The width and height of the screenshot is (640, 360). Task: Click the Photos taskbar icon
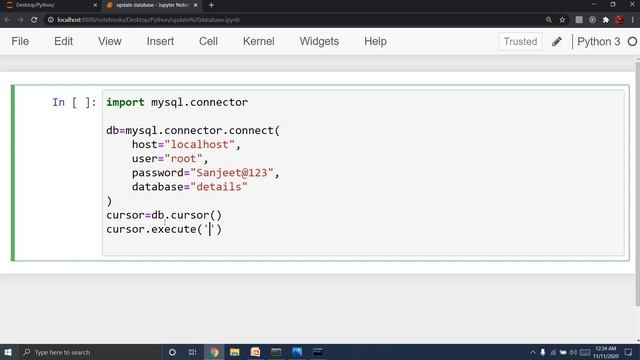pos(297,352)
